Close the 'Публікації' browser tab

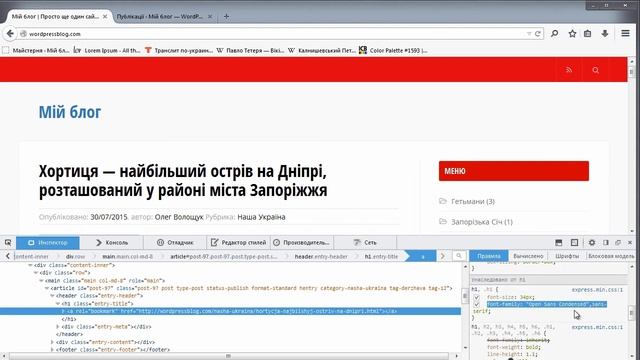click(210, 16)
